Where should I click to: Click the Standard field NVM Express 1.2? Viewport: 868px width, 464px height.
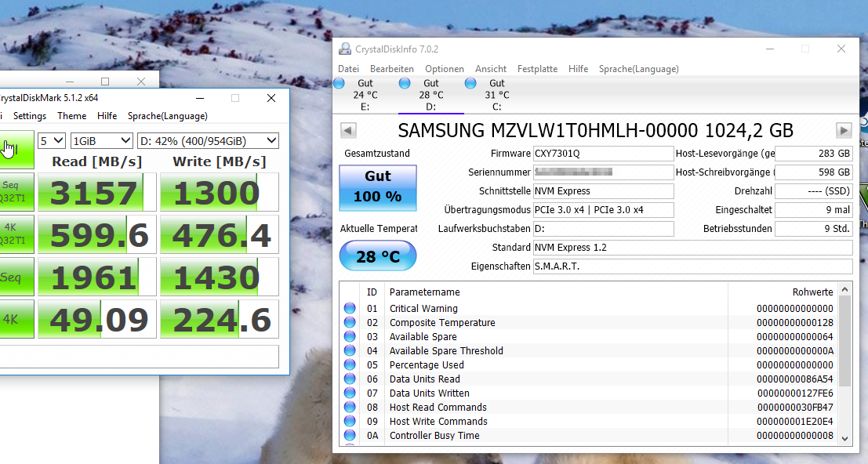(692, 247)
